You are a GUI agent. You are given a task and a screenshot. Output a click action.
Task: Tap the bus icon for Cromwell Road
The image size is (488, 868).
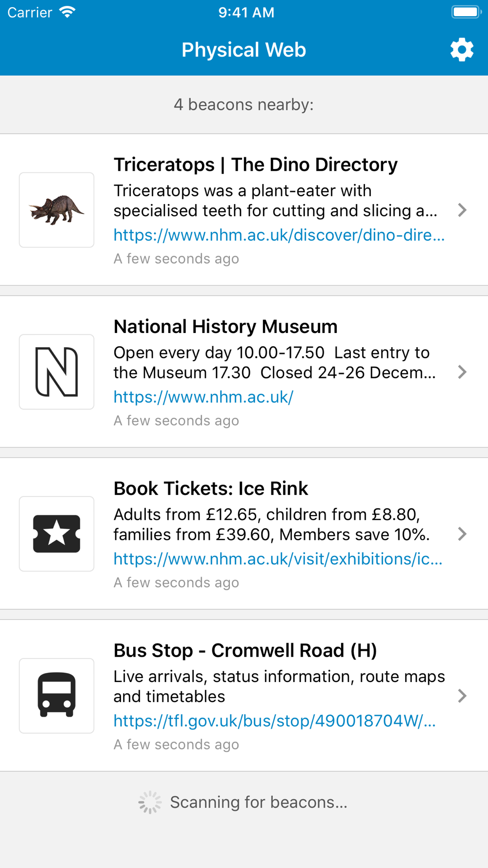(x=57, y=696)
